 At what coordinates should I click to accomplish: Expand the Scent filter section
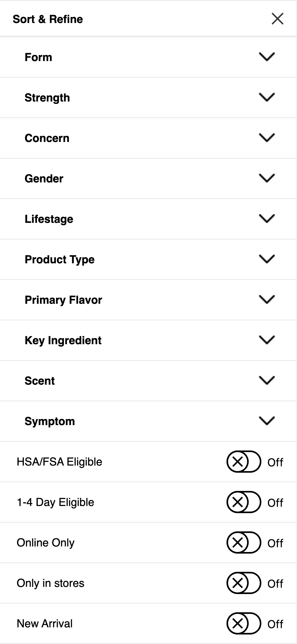(267, 381)
